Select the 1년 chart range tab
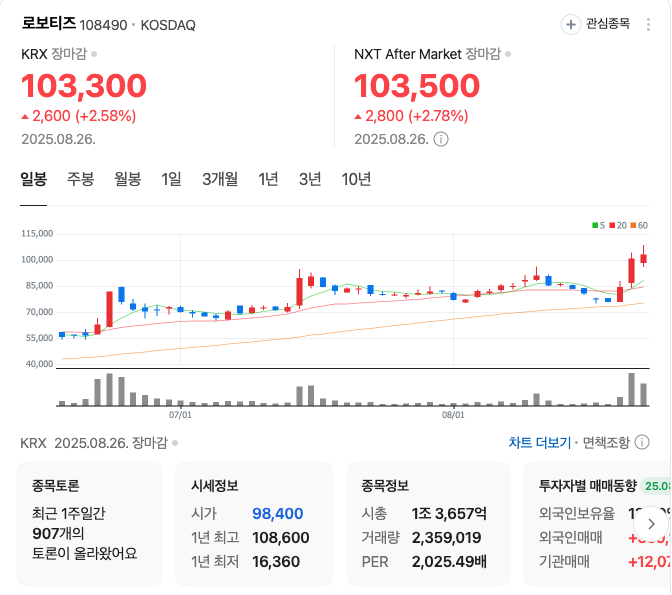 pyautogui.click(x=268, y=179)
